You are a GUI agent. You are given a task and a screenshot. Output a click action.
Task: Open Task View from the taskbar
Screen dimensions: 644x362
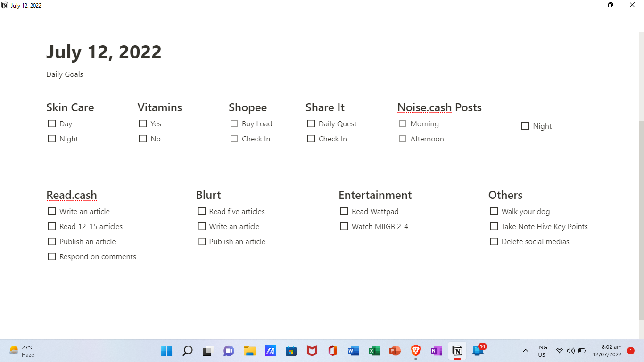point(208,351)
